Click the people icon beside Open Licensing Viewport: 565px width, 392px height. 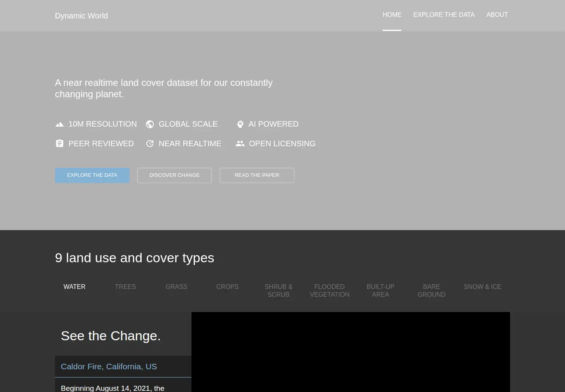[240, 143]
